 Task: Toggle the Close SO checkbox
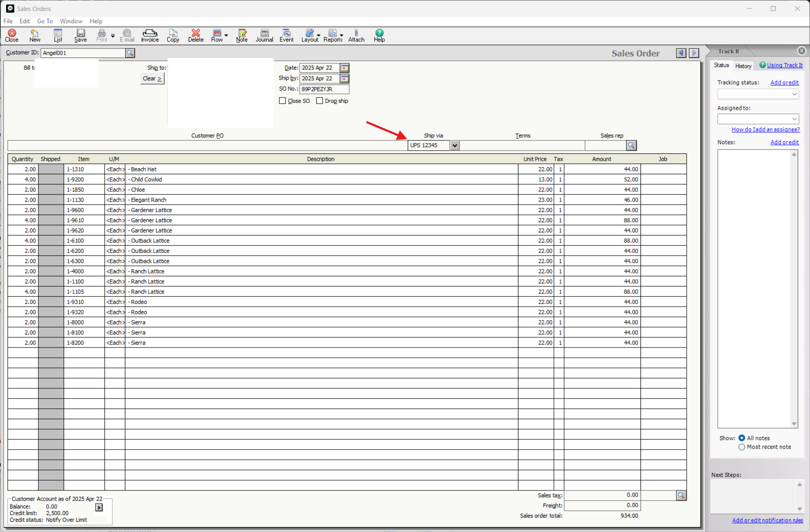click(x=282, y=101)
